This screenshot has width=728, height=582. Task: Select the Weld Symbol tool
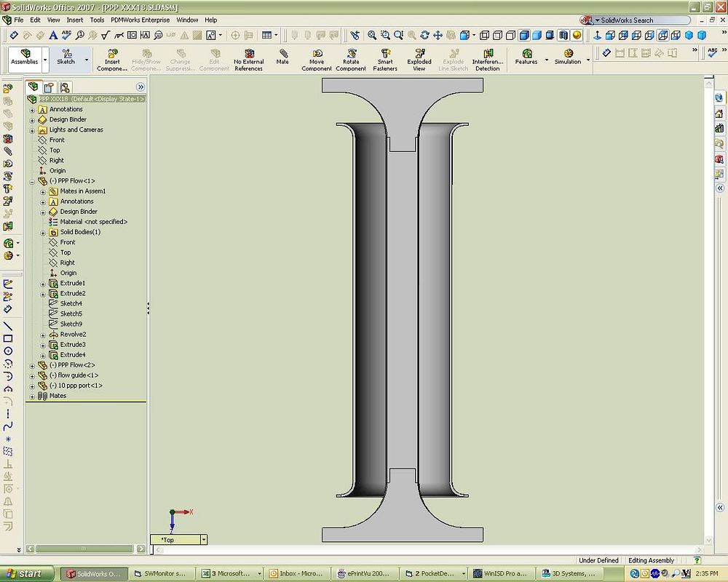coord(119,35)
